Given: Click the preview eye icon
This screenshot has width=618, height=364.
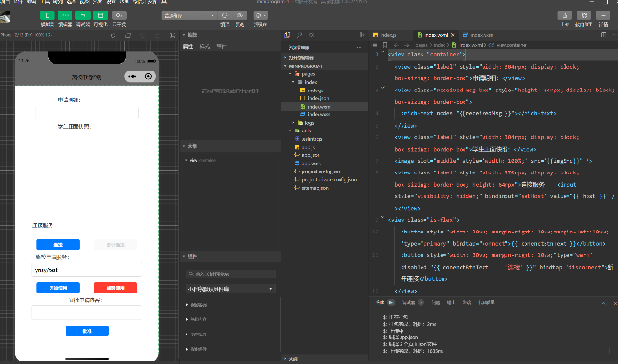Looking at the screenshot, I should point(239,16).
